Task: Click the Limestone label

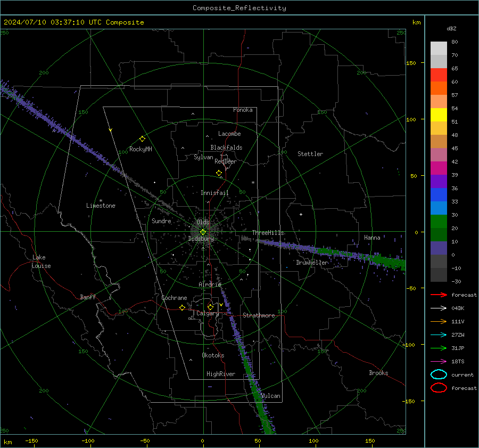Action: coord(101,206)
